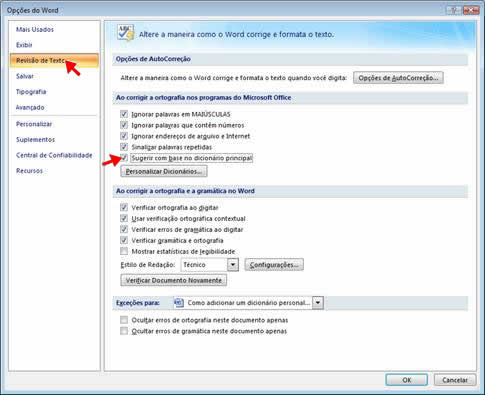This screenshot has width=485, height=395.
Task: Expand the Exceções para document dropdown
Action: [318, 303]
